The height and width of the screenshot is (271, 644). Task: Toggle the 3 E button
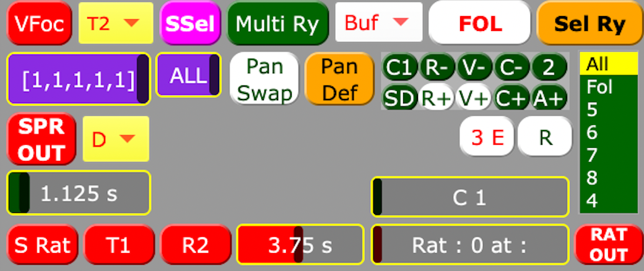[x=487, y=137]
